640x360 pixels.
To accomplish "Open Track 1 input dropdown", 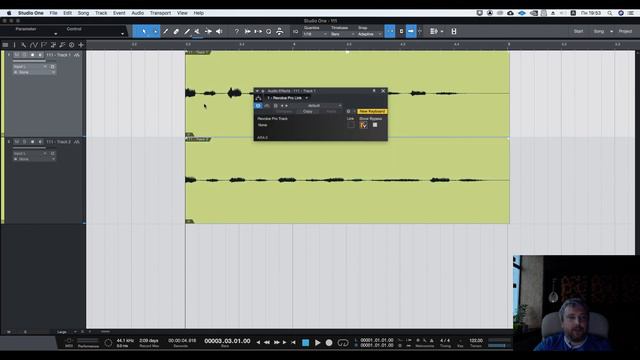I will click(x=31, y=67).
